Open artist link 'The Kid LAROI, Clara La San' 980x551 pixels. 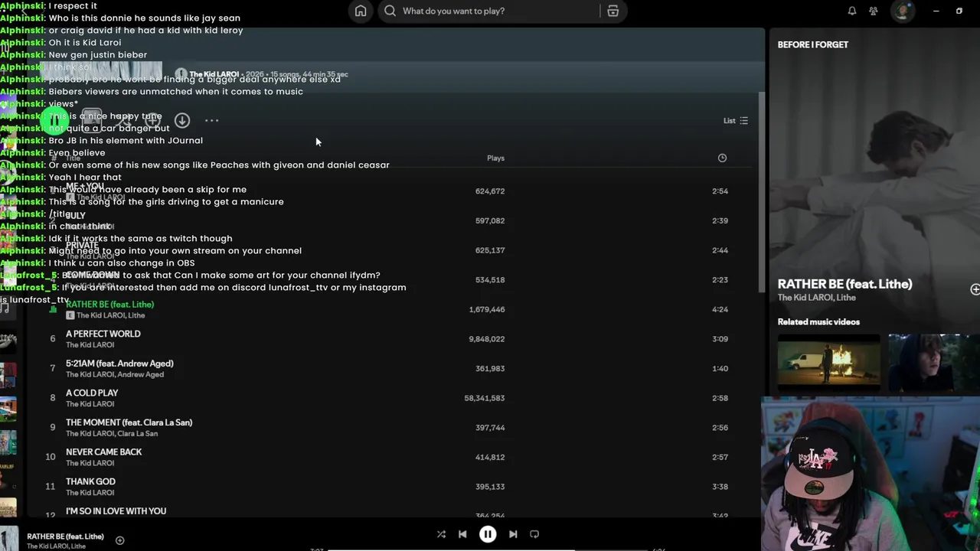[x=112, y=433]
